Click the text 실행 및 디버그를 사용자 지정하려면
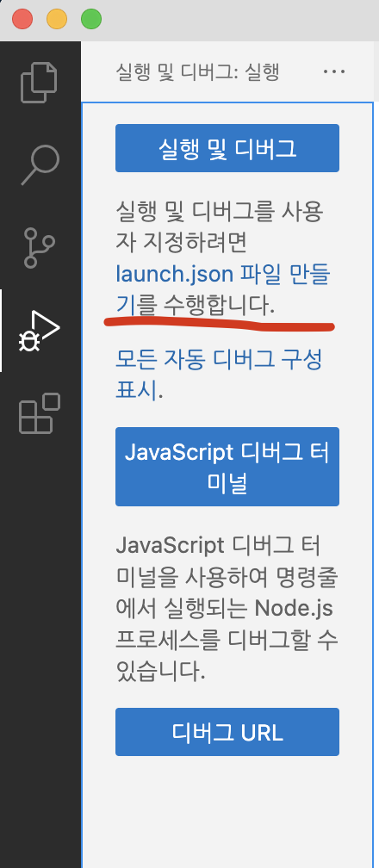This screenshot has height=868, width=379. 220,226
